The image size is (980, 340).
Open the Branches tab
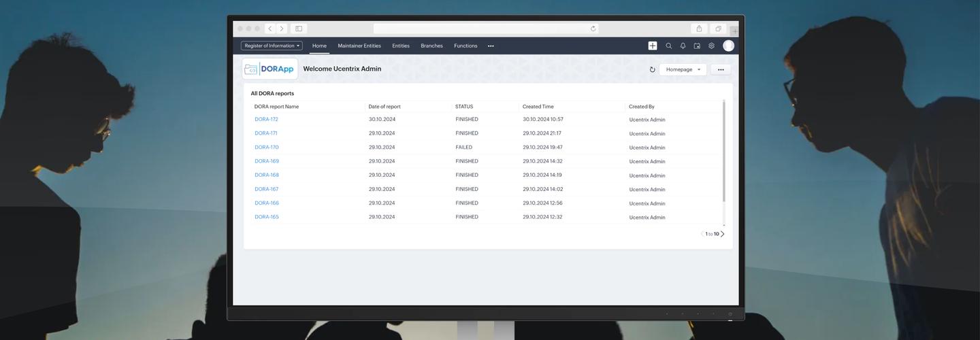coord(431,46)
